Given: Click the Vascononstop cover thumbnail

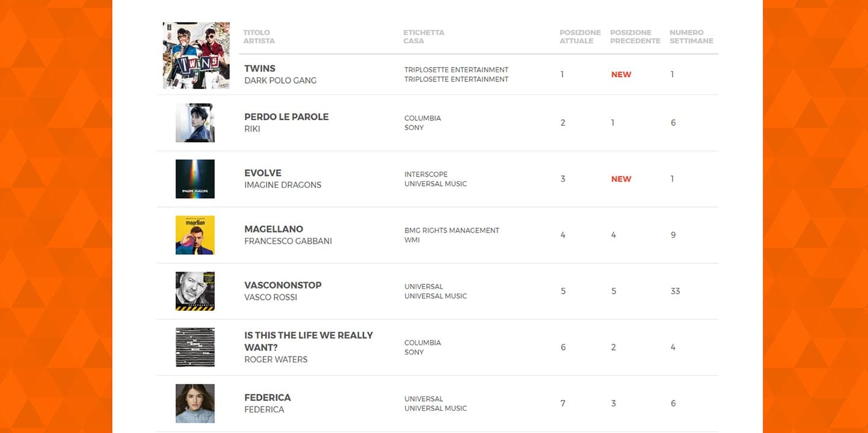Looking at the screenshot, I should tap(195, 291).
